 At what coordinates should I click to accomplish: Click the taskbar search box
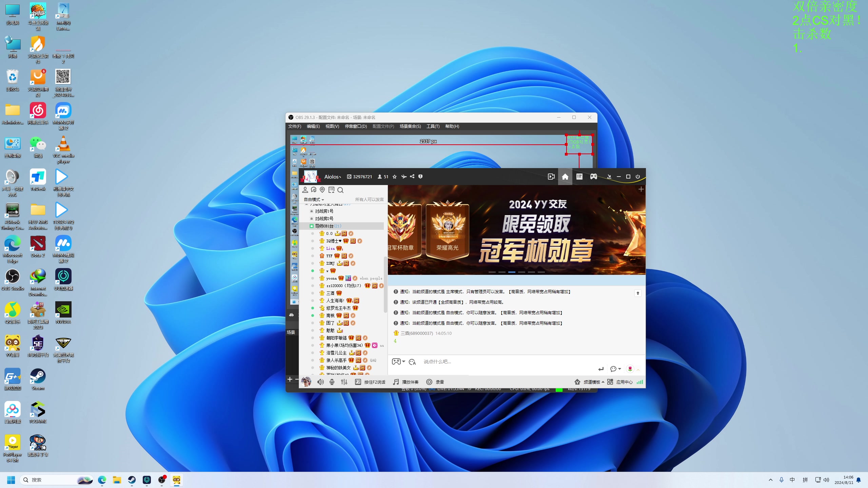click(57, 480)
